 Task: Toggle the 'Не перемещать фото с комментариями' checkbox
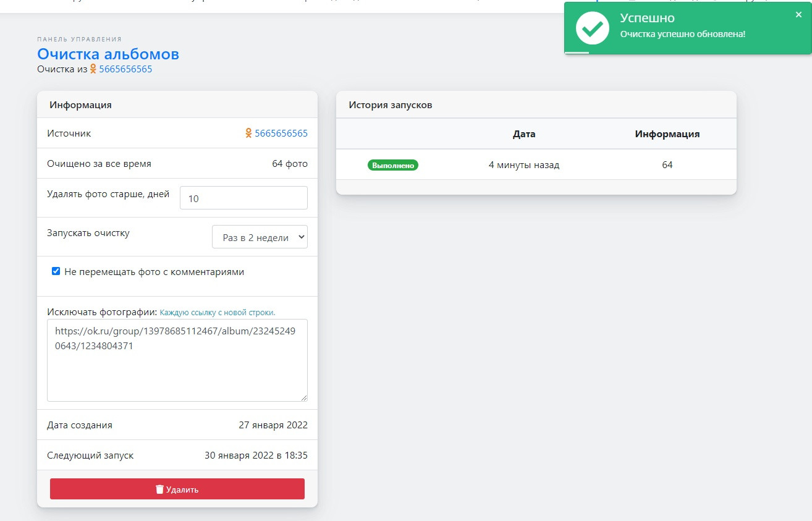coord(56,271)
